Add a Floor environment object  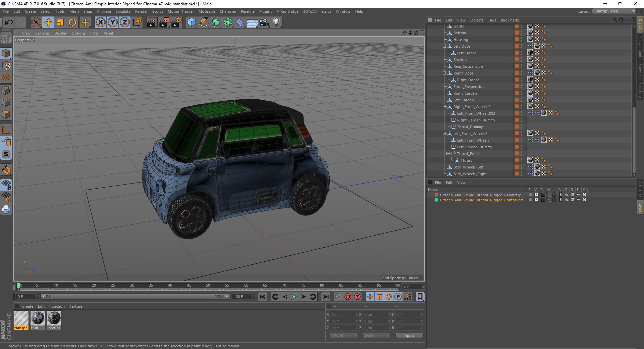[x=252, y=22]
